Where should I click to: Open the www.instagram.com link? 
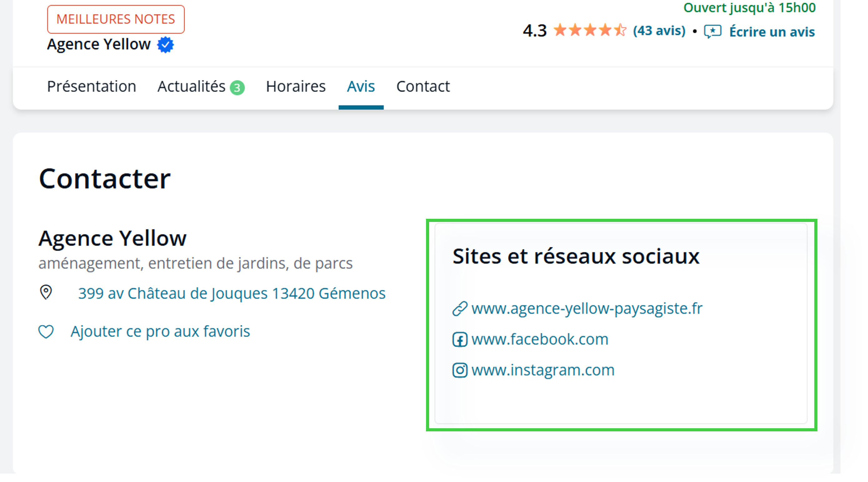coord(543,370)
